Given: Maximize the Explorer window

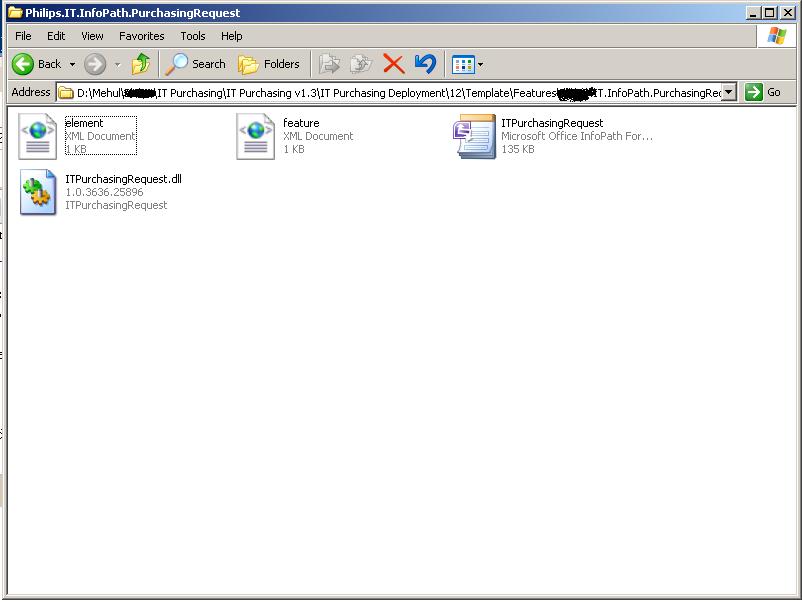Looking at the screenshot, I should pos(769,13).
